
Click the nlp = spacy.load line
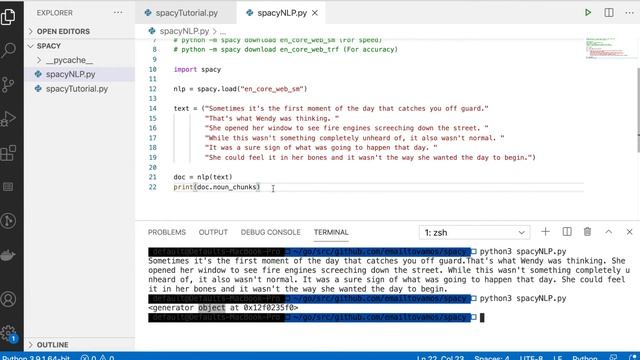tap(240, 89)
